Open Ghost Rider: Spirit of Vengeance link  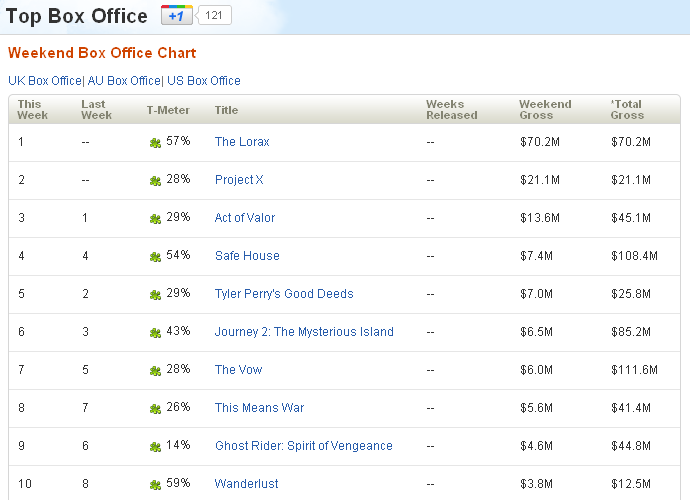(x=304, y=446)
